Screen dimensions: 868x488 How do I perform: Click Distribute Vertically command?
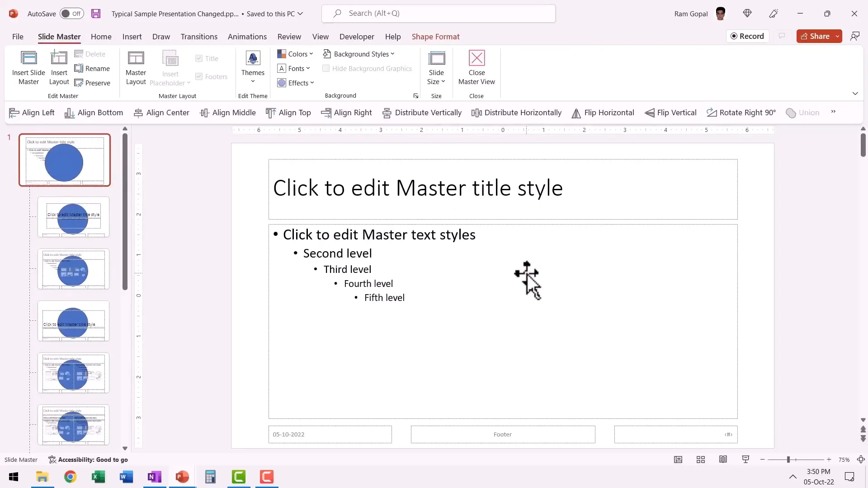pyautogui.click(x=422, y=113)
